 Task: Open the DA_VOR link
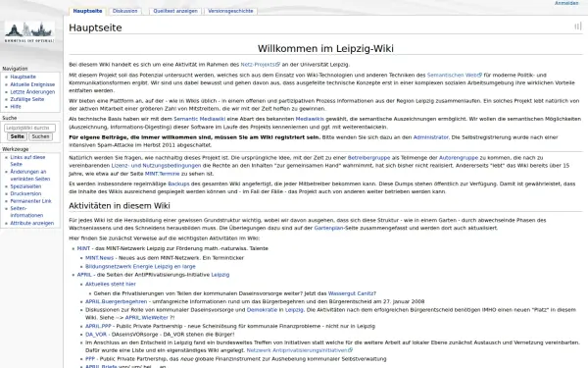tap(96, 335)
